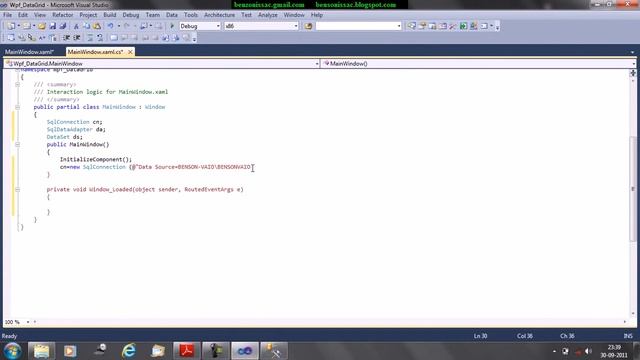640x360 pixels.
Task: Open Solution Explorer from the toolbar icon
Action: coord(411,26)
